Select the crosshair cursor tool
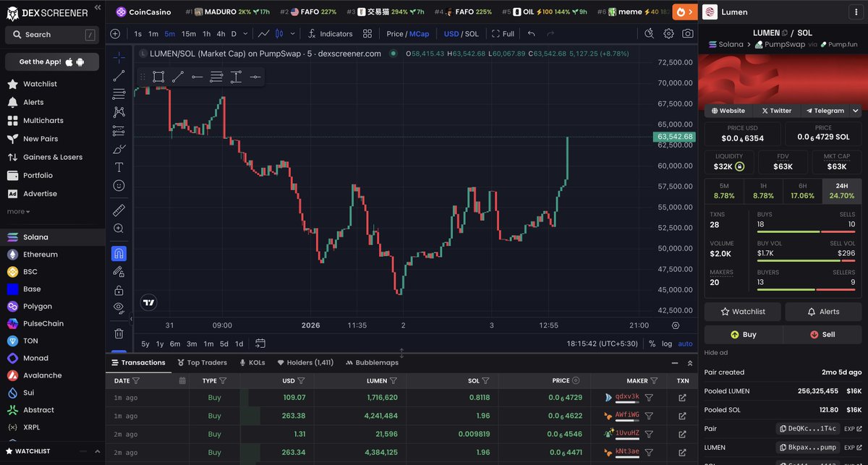 click(x=119, y=57)
